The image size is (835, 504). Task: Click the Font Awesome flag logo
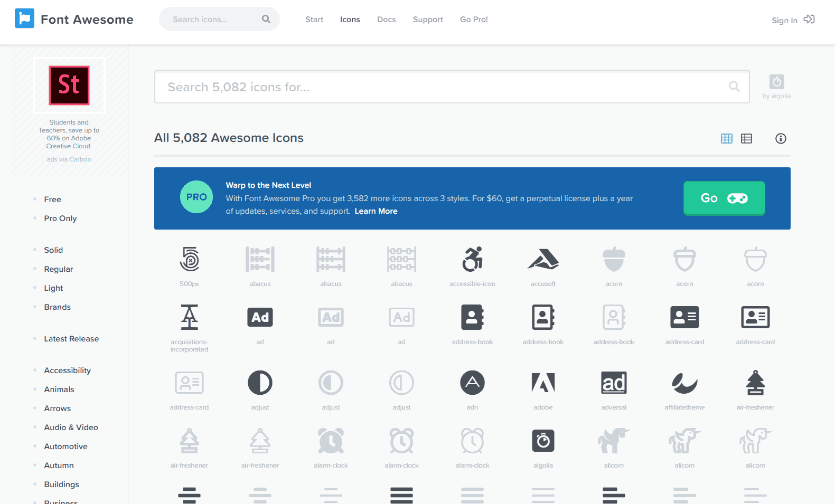(24, 18)
